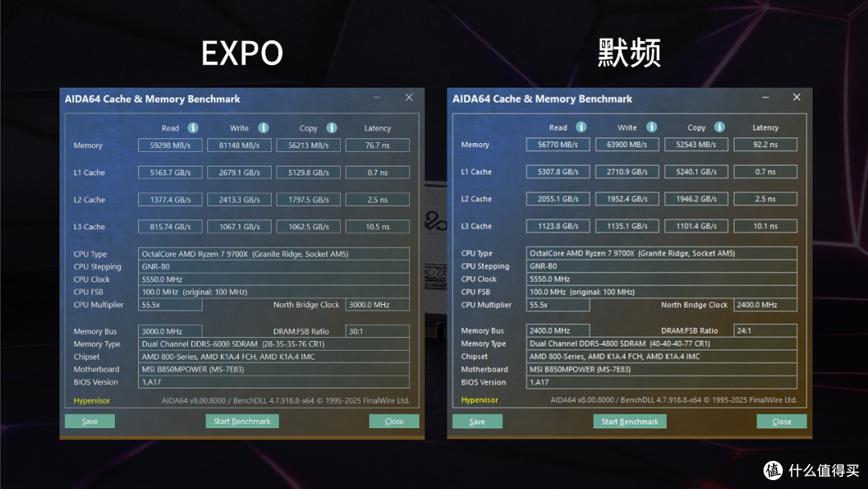Select memory copy value 52543 MB/s
Viewport: 868px width, 489px height.
point(696,145)
